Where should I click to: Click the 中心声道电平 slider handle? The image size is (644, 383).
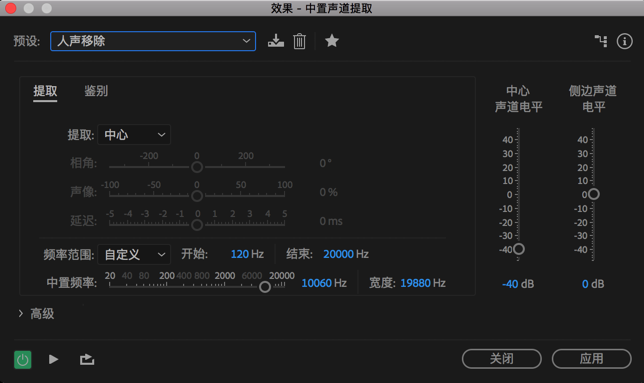click(519, 249)
